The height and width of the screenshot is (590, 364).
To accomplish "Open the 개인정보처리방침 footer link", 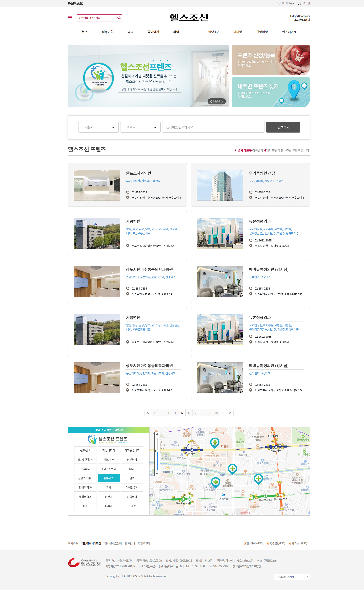I will (x=91, y=544).
